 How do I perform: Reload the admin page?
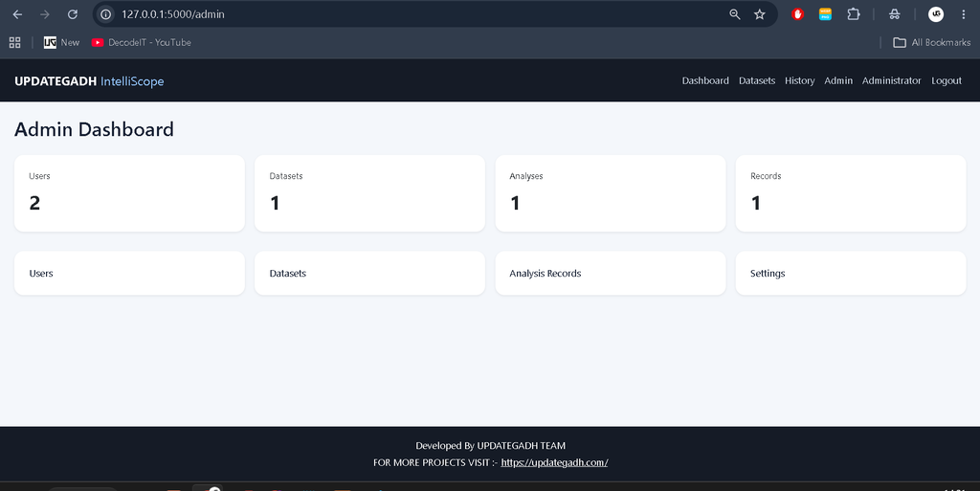pos(73,13)
